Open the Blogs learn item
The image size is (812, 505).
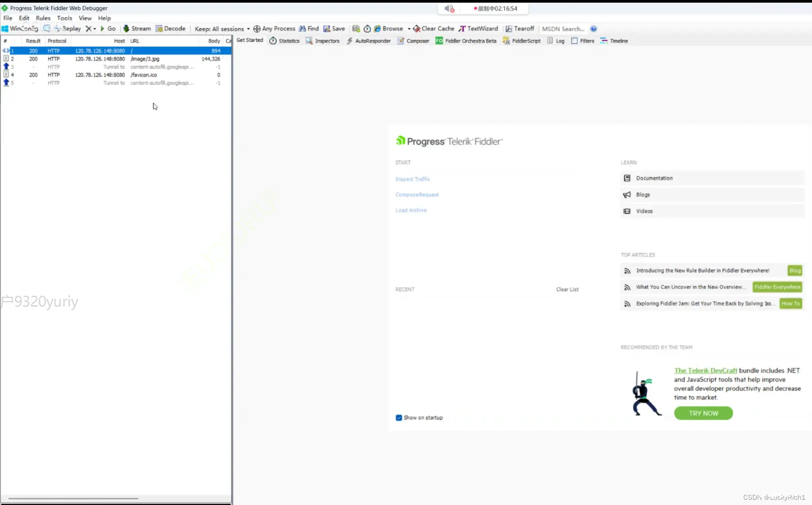[x=712, y=194]
